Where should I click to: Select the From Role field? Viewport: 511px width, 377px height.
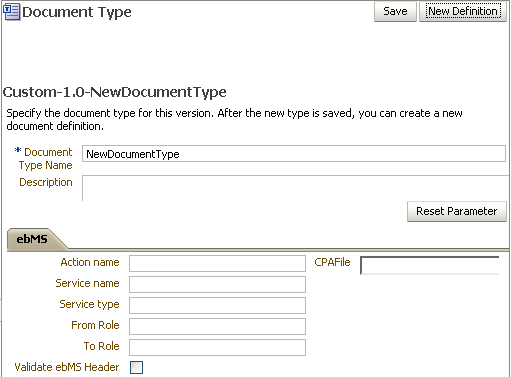[x=217, y=326]
